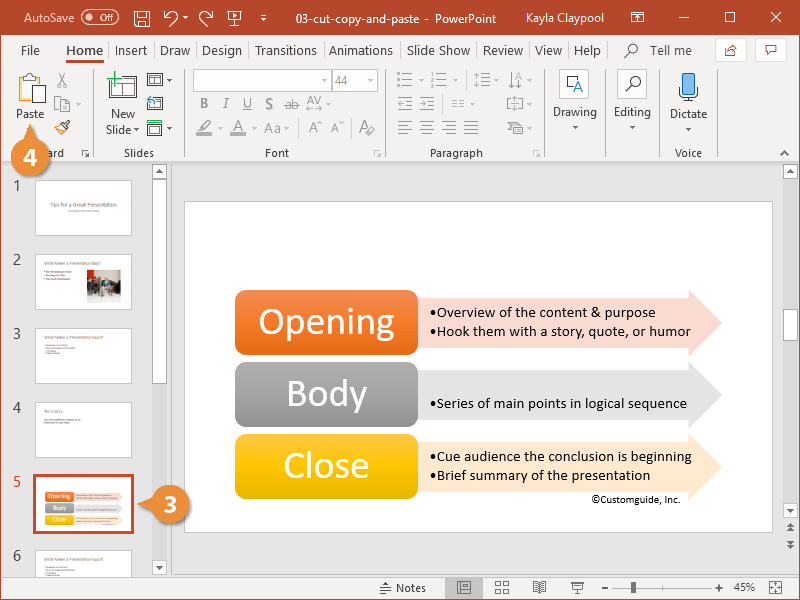
Task: Click the Undo icon
Action: pyautogui.click(x=169, y=17)
